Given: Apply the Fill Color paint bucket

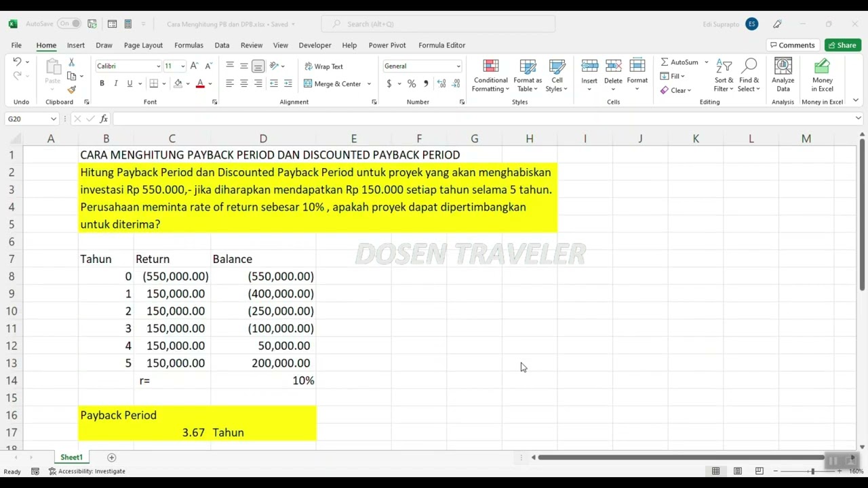Looking at the screenshot, I should (x=178, y=83).
